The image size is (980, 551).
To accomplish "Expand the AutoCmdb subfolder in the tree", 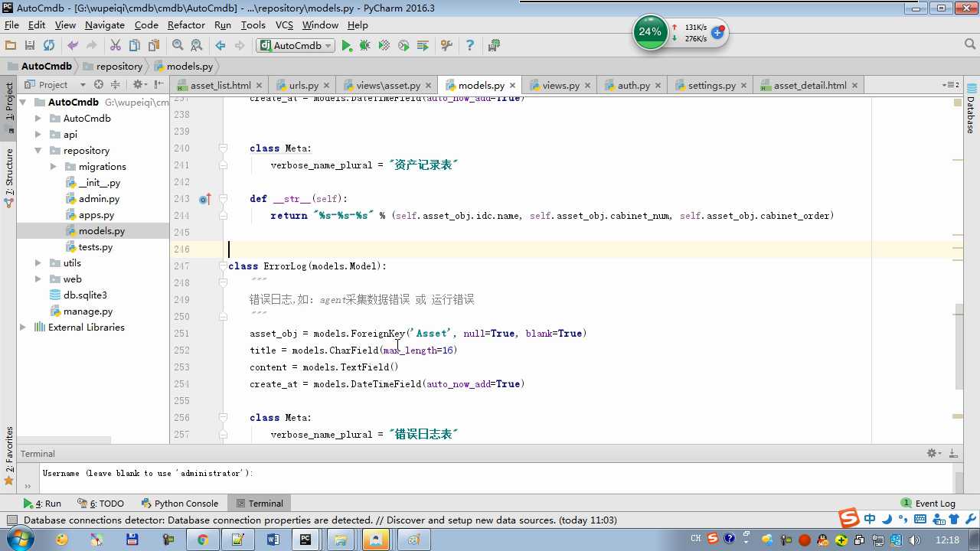I will point(38,118).
